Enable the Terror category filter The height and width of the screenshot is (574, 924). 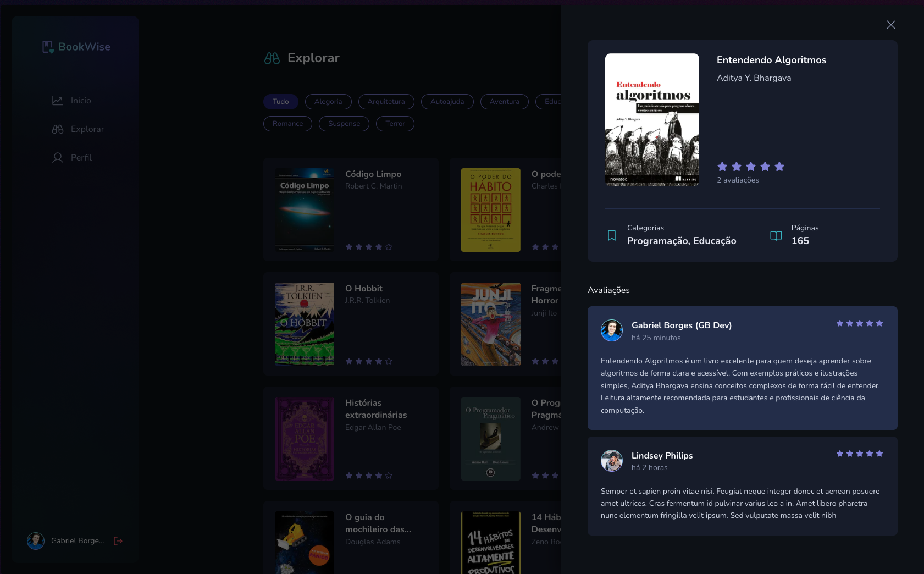pos(395,124)
